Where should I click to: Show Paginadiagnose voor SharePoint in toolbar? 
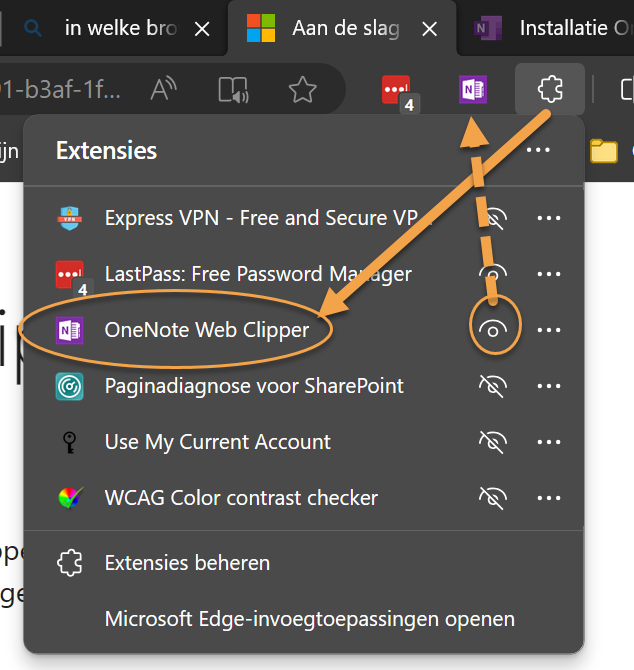(494, 386)
